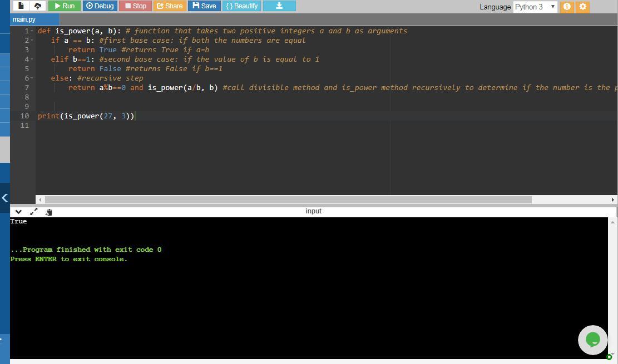618x364 pixels.
Task: Click the upload file cloud icon
Action: click(37, 6)
